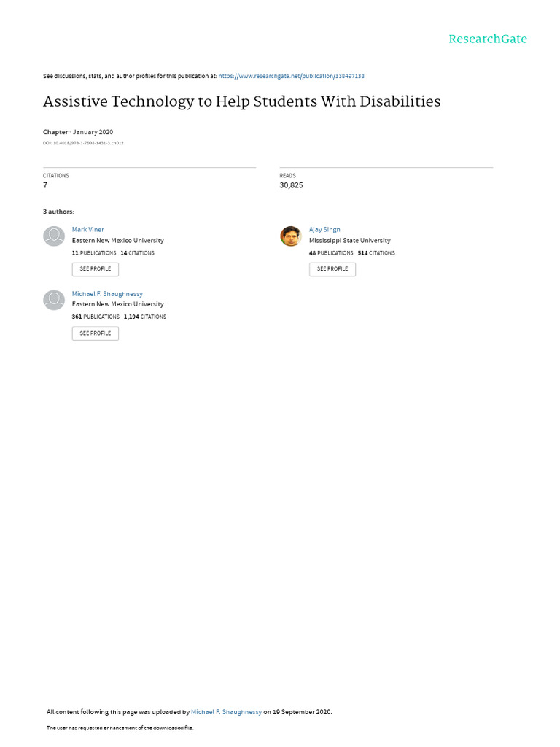The width and height of the screenshot is (560, 747).
Task: Click See Profile button under Mark Viner
Action: pos(96,269)
